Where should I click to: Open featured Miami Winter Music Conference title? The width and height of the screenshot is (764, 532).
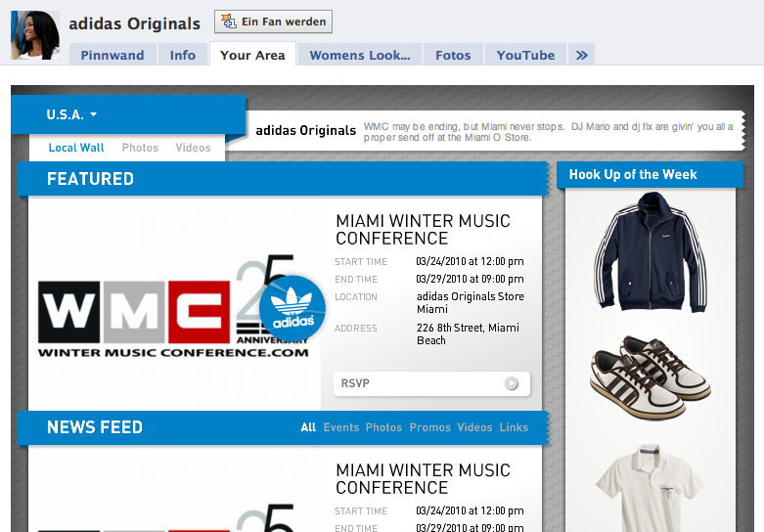point(423,230)
